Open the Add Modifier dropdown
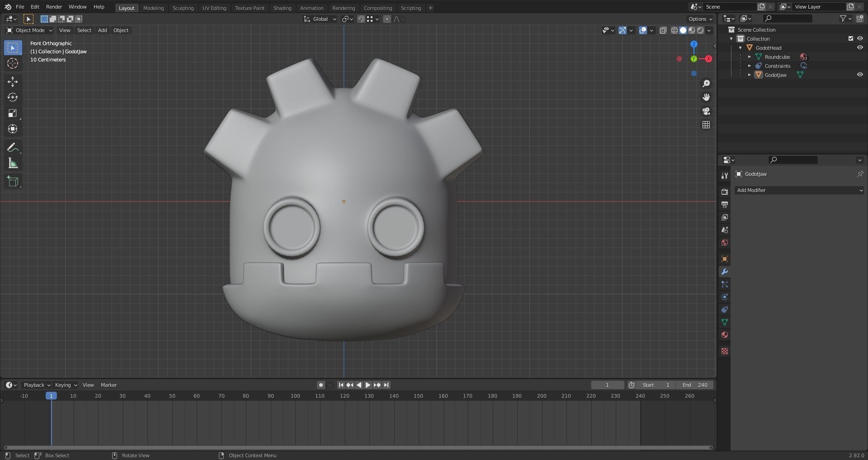Viewport: 868px width, 460px height. point(799,190)
